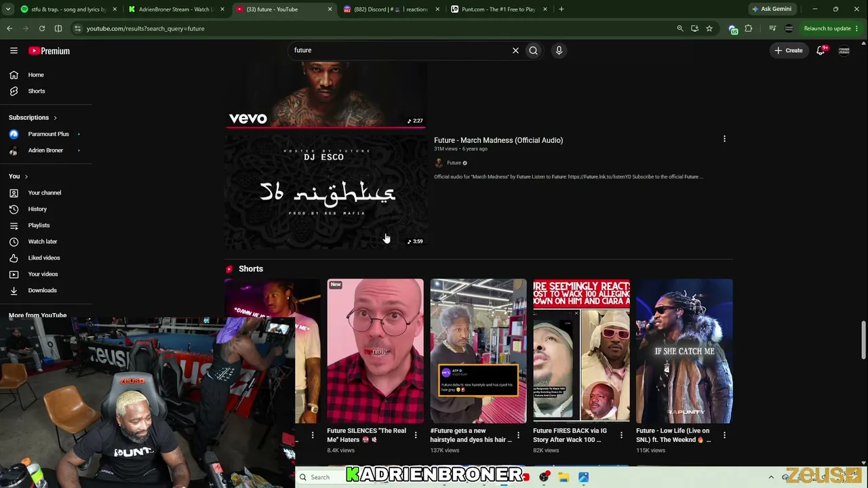868x488 pixels.
Task: Show hidden system tray icons
Action: (771, 477)
